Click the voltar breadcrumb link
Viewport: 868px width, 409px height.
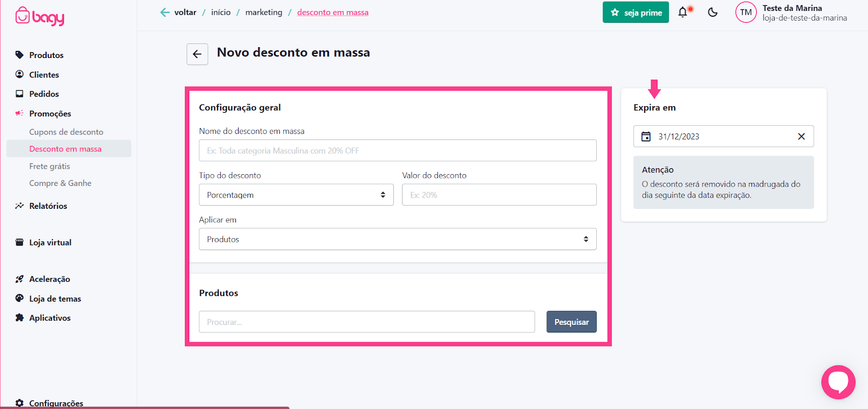(185, 12)
